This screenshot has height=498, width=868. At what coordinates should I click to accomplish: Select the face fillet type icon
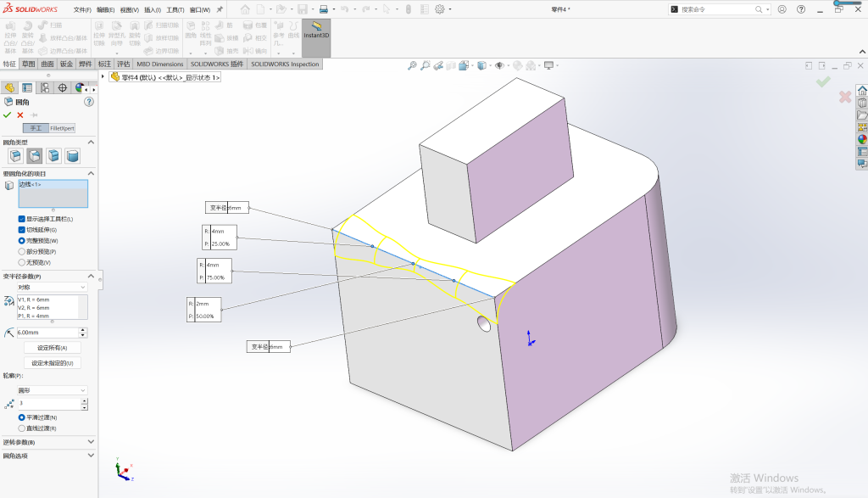[53, 156]
